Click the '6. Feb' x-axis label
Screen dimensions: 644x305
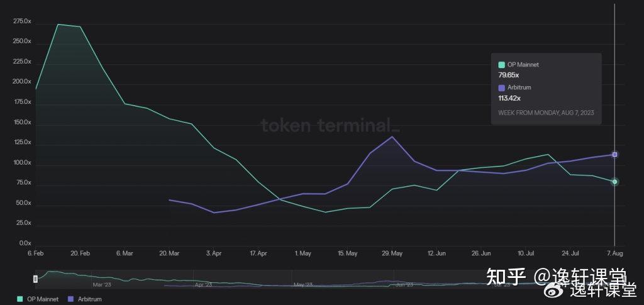pos(36,253)
